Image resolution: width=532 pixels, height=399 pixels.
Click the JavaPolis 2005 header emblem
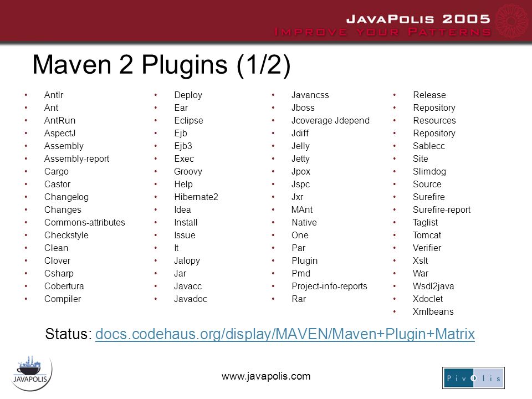click(512, 21)
